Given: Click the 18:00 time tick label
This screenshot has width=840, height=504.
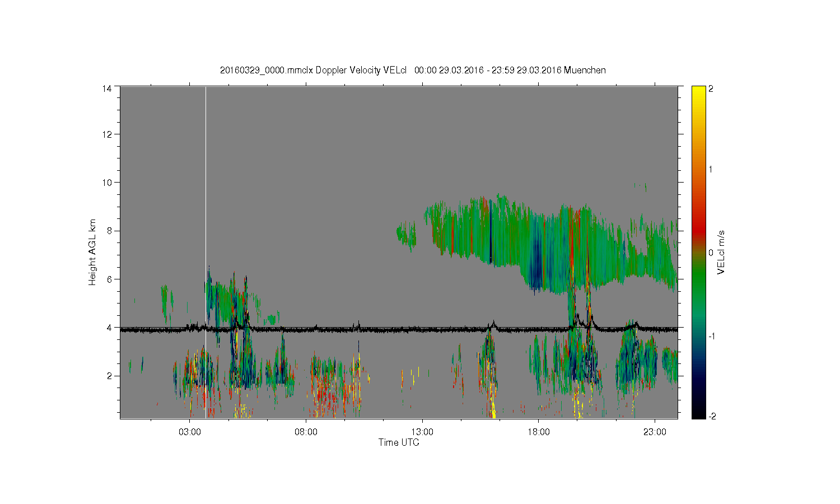Looking at the screenshot, I should (538, 432).
